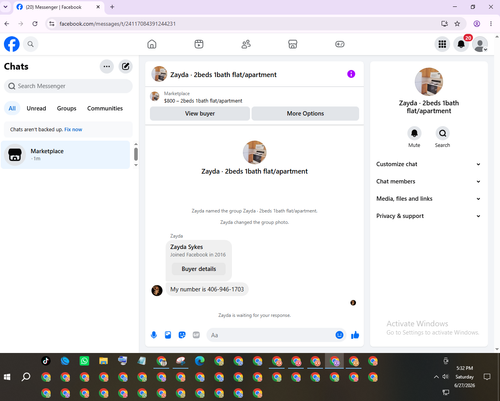The height and width of the screenshot is (401, 500).
Task: Expand the Customize chat section
Action: click(x=429, y=164)
